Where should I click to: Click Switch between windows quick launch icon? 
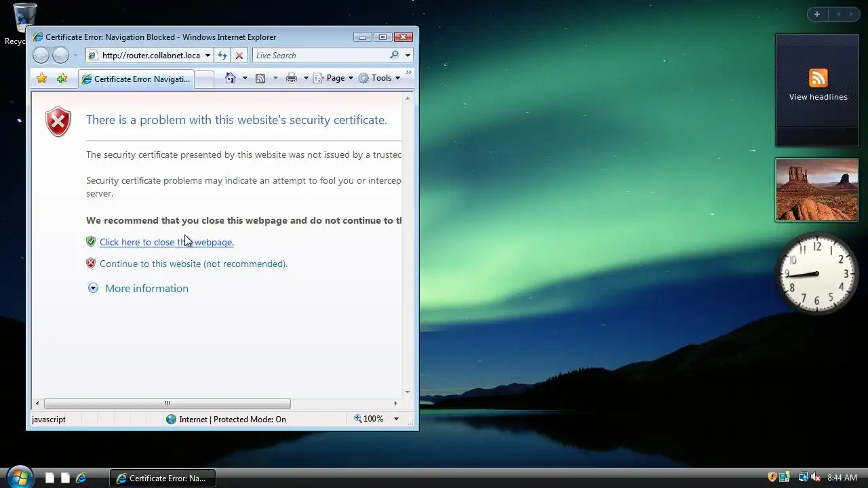[65, 478]
